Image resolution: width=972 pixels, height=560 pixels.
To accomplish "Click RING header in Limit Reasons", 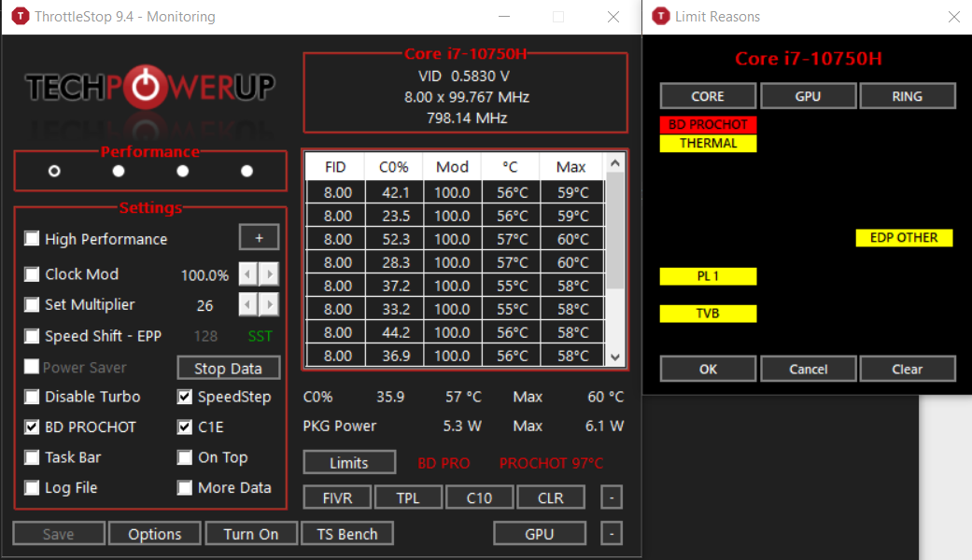I will 908,96.
